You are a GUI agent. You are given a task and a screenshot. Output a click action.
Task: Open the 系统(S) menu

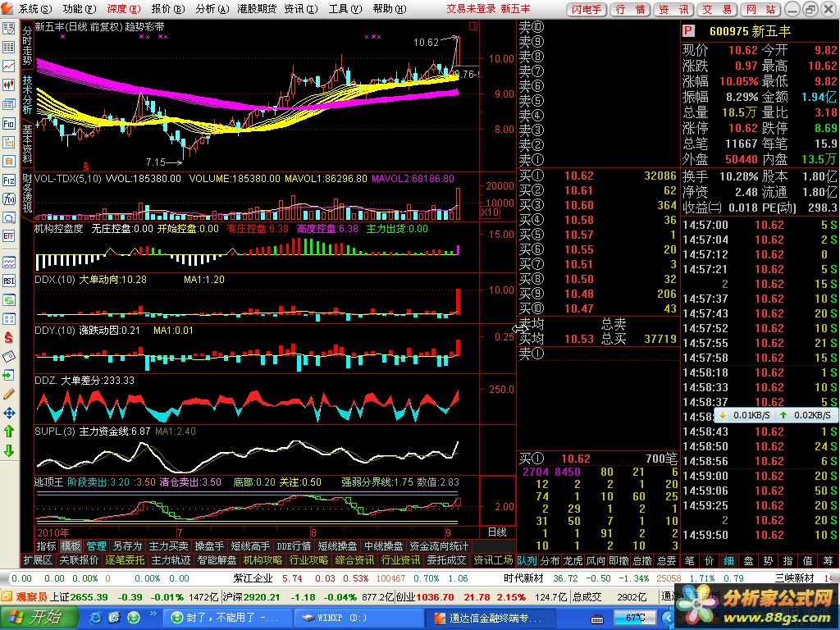(x=35, y=9)
